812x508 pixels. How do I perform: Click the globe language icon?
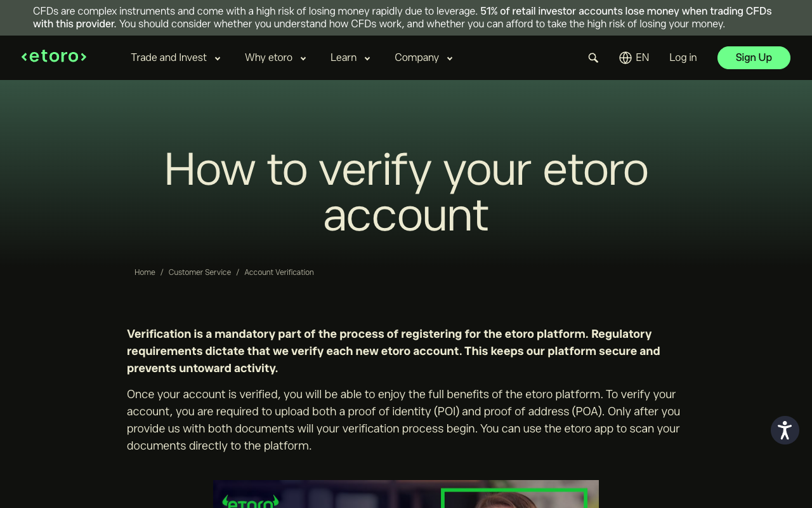pyautogui.click(x=625, y=58)
